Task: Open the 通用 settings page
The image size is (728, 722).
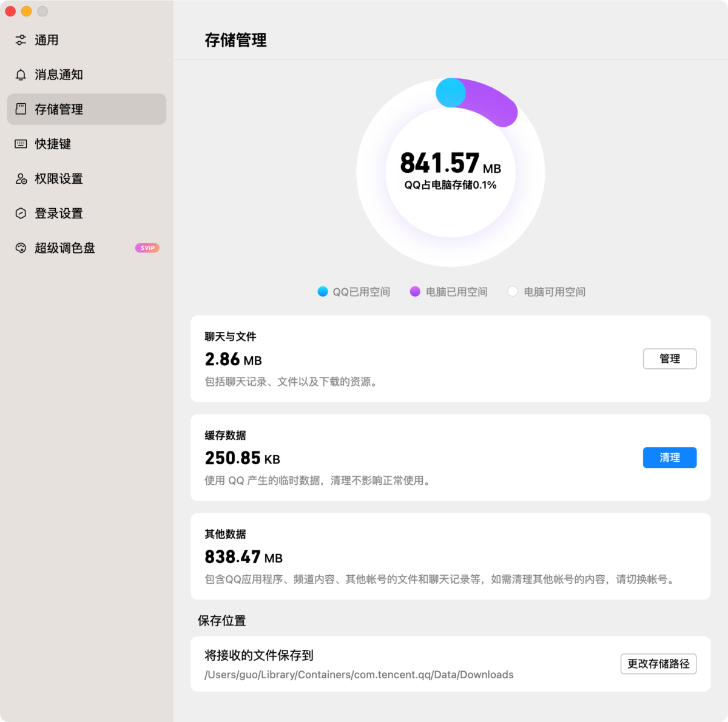Action: coord(86,40)
